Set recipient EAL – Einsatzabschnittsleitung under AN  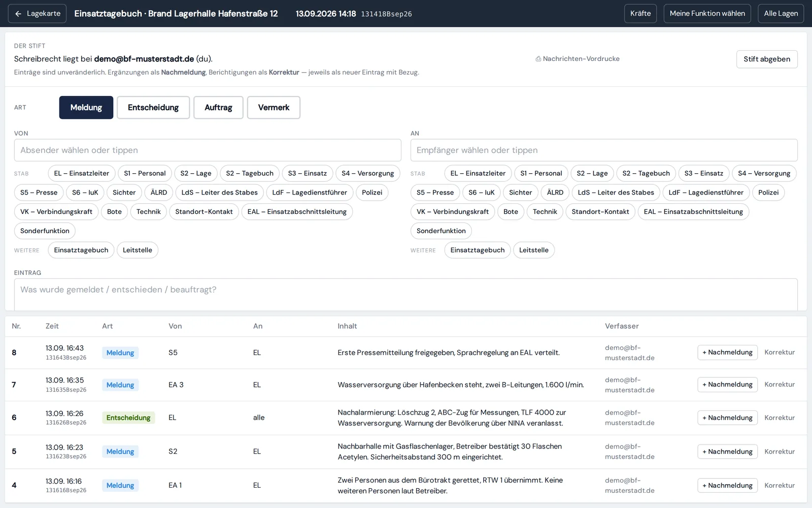[693, 212]
